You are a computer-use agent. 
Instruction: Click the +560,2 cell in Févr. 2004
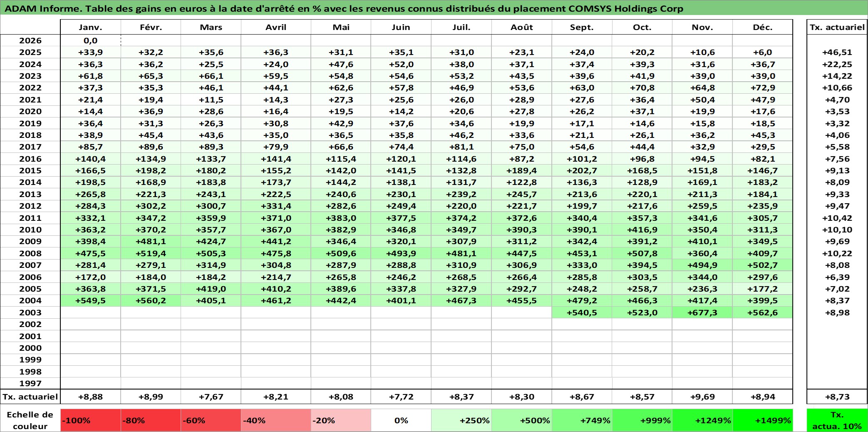tap(151, 300)
